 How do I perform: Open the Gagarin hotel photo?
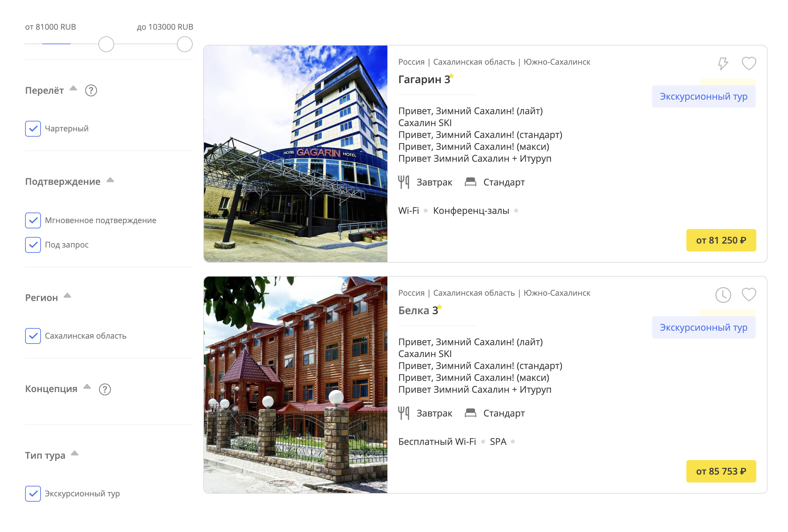[x=295, y=154]
